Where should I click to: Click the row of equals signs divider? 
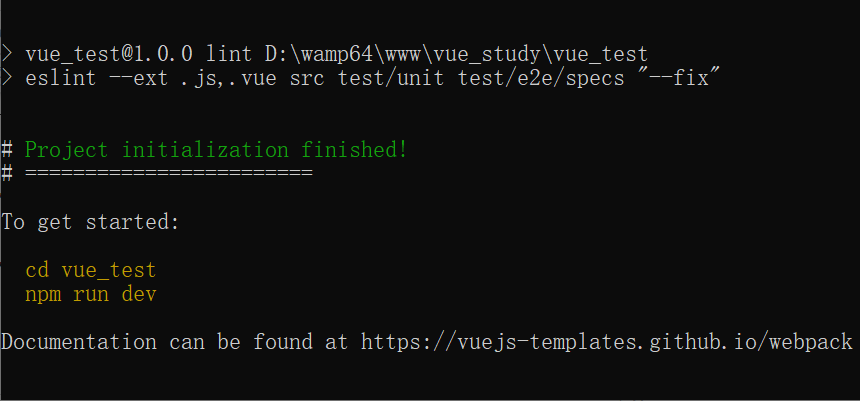[169, 173]
